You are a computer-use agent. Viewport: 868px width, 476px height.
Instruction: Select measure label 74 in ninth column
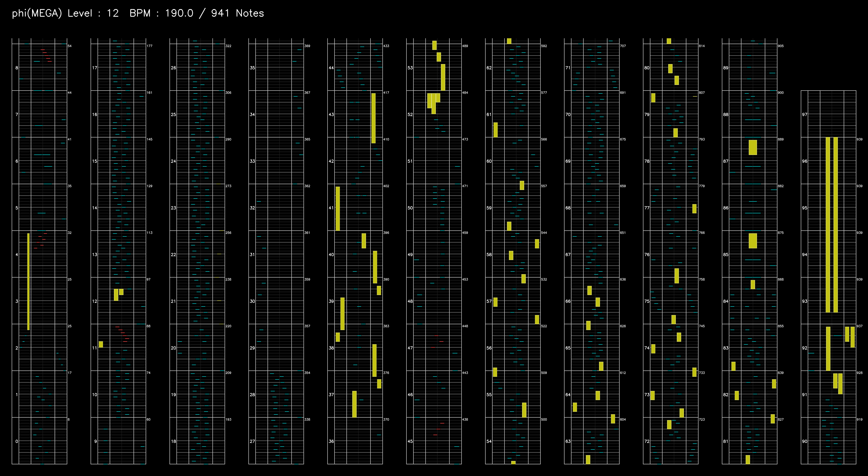pyautogui.click(x=647, y=348)
